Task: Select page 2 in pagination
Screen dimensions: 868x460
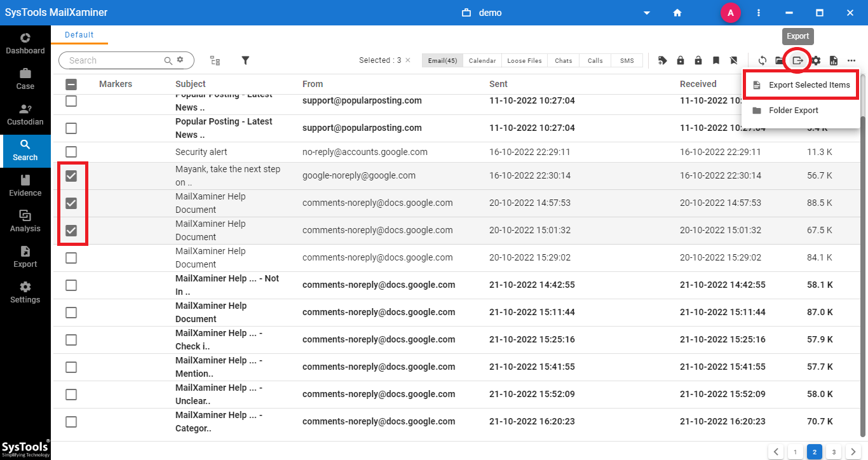Action: pos(815,452)
